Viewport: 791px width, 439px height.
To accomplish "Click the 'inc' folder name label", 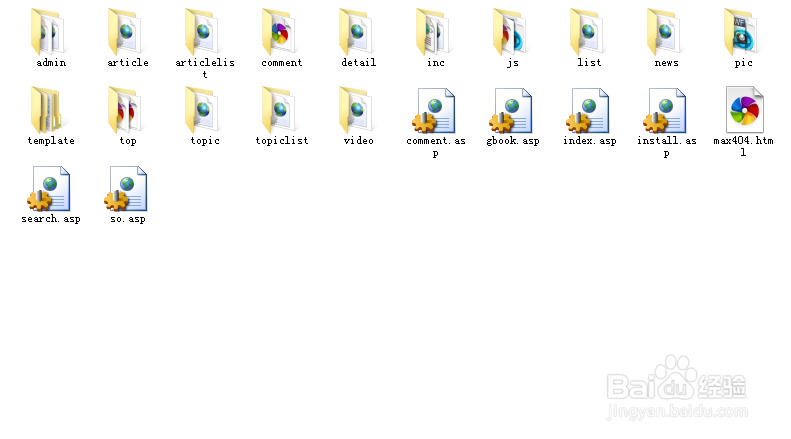I will pos(436,63).
